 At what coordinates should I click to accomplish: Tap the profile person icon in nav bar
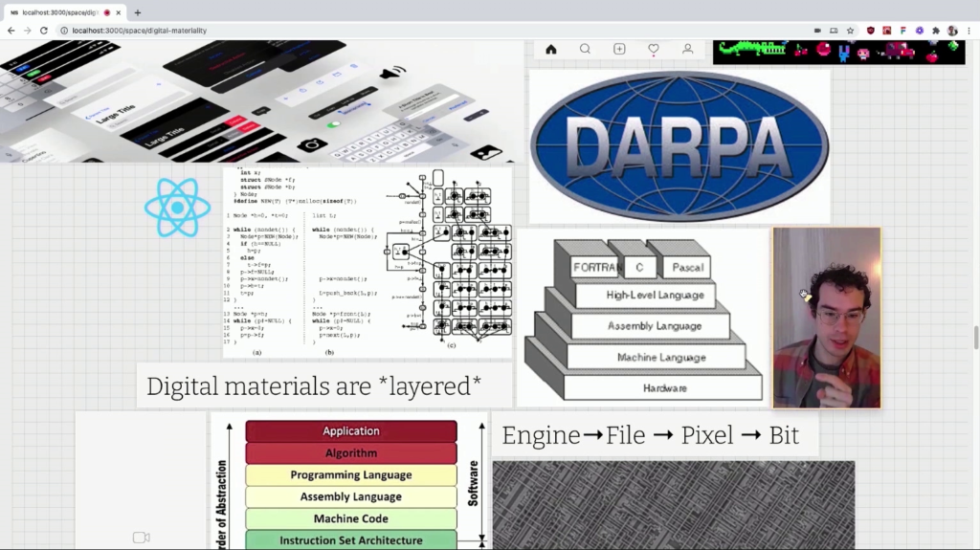[687, 49]
